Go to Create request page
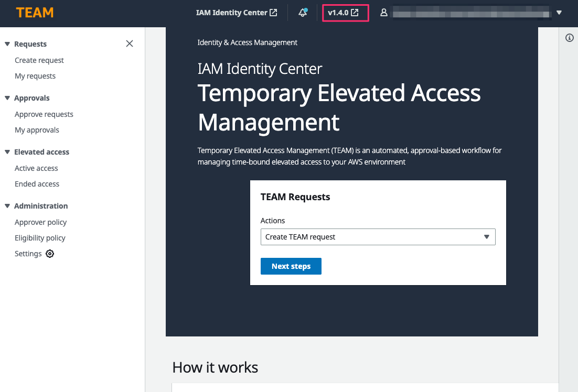Image resolution: width=578 pixels, height=392 pixels. click(x=39, y=60)
